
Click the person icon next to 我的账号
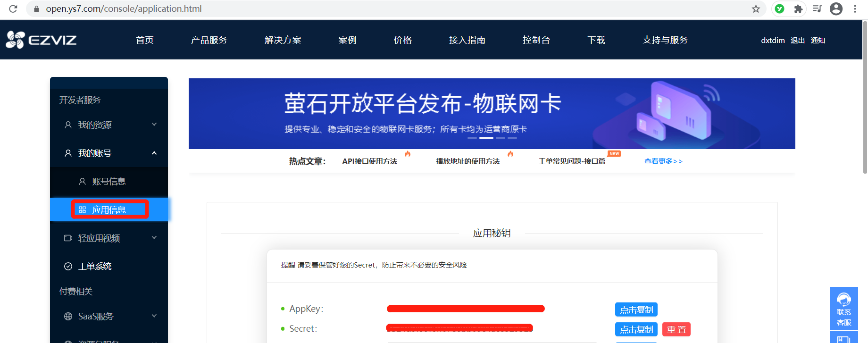coord(68,153)
